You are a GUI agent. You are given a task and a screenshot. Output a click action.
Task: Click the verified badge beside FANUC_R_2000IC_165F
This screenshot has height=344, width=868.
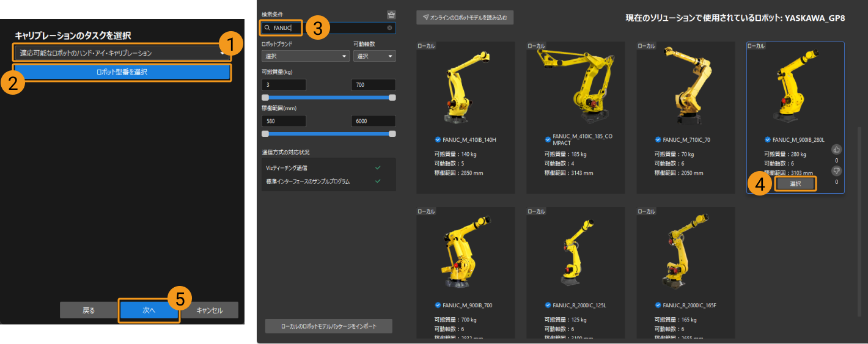tap(657, 305)
